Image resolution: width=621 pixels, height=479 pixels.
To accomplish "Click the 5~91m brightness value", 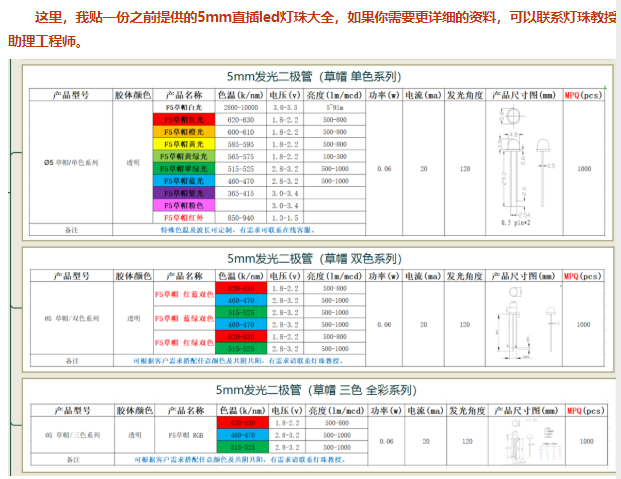I will (x=335, y=107).
